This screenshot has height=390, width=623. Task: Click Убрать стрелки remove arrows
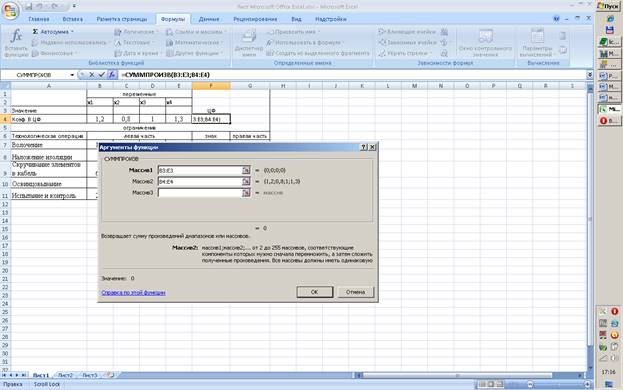click(405, 53)
